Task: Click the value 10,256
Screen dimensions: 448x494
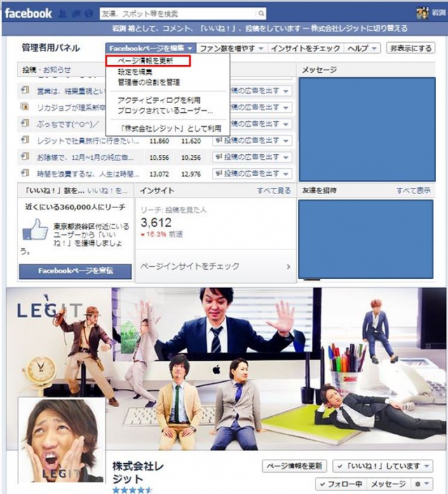Action: click(x=191, y=158)
